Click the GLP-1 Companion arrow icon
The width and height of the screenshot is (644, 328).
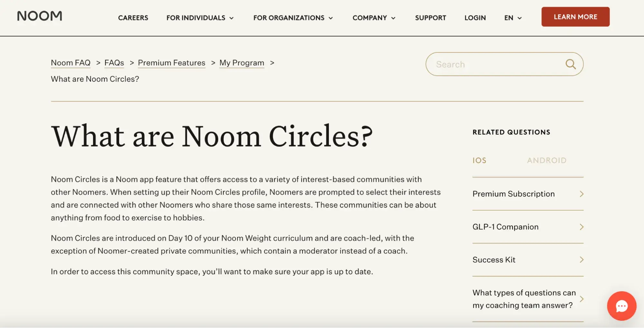[x=582, y=227]
